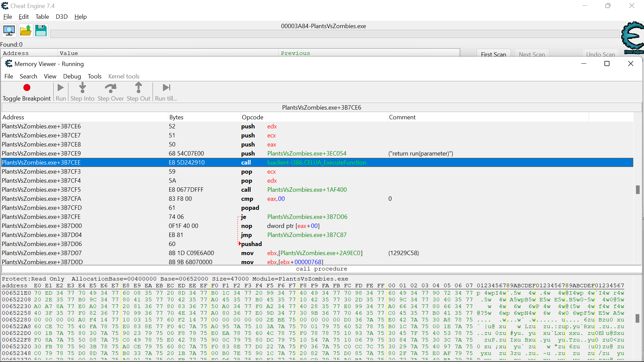The height and width of the screenshot is (362, 644).
Task: Resume execution with the Run icon
Action: pos(61,87)
